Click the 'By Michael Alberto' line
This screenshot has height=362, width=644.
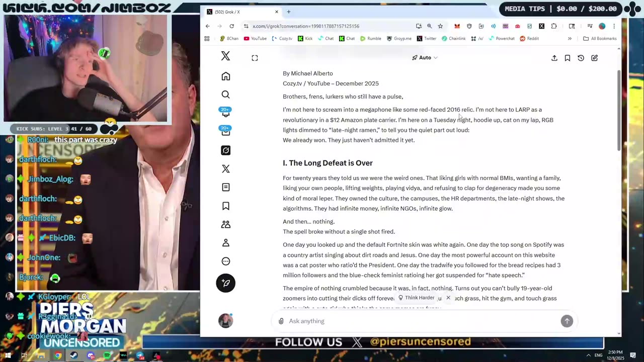pos(307,73)
